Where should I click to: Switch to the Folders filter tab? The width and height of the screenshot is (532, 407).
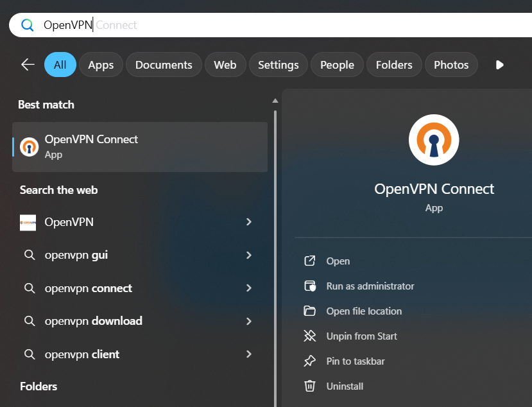pyautogui.click(x=394, y=64)
